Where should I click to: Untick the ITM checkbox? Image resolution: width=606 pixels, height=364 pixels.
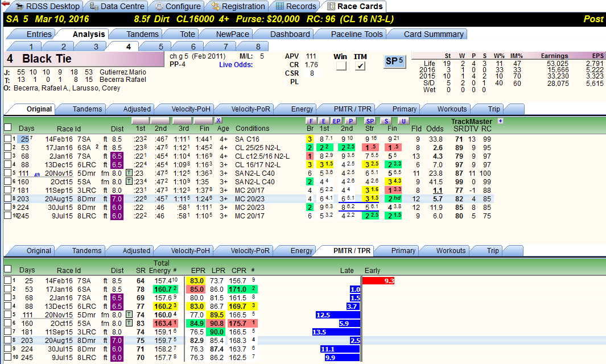tap(360, 66)
